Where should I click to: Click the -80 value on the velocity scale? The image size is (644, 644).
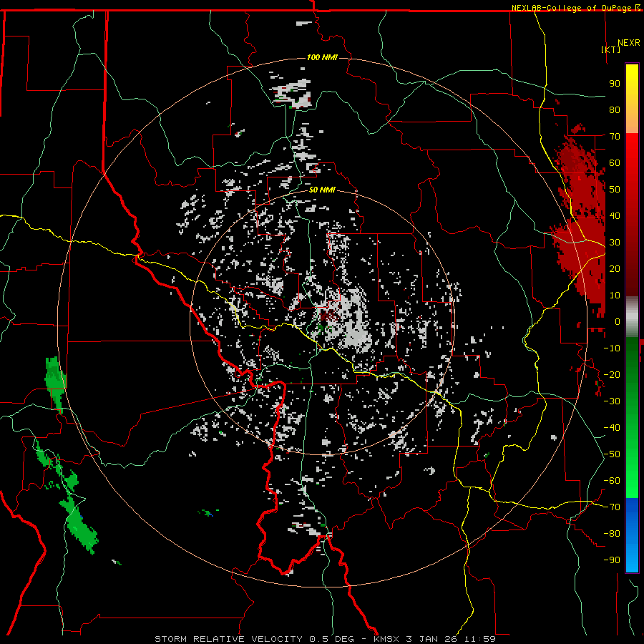pos(612,534)
